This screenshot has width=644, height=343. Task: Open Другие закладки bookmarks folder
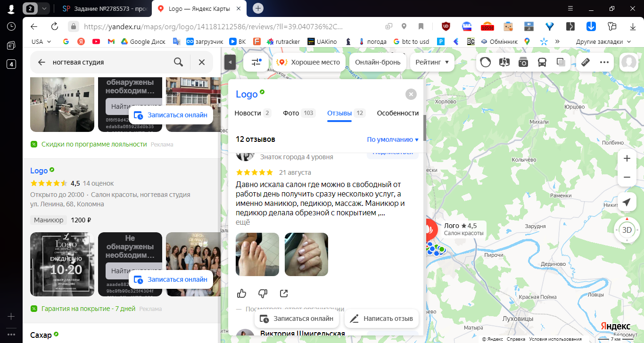(x=603, y=41)
